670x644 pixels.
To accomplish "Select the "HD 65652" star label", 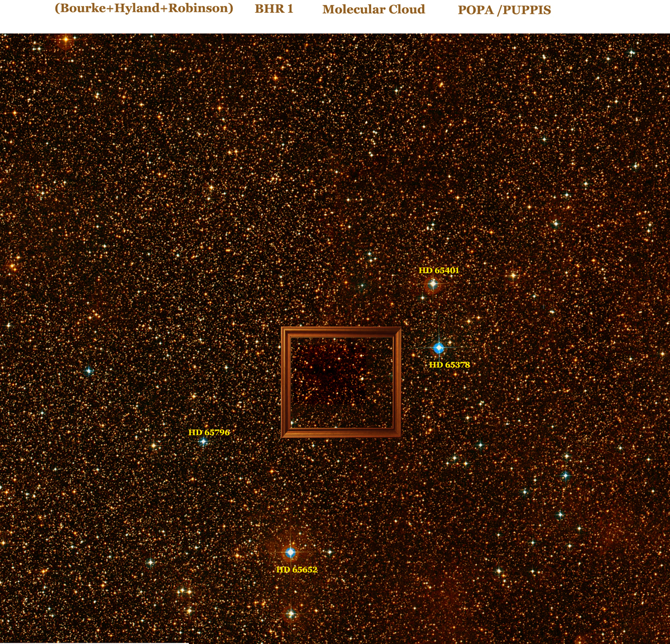I will click(x=297, y=570).
